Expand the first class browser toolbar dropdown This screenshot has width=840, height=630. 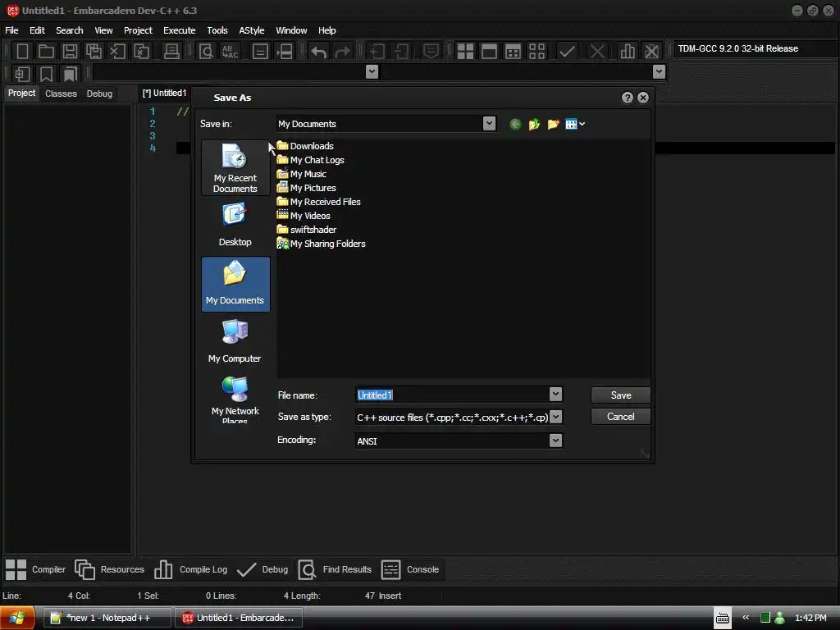pos(372,72)
